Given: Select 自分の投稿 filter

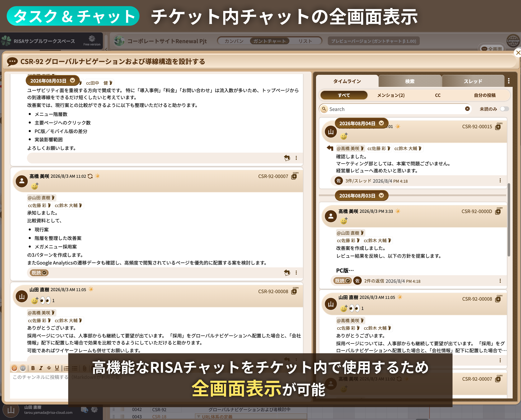Looking at the screenshot, I should [x=485, y=95].
